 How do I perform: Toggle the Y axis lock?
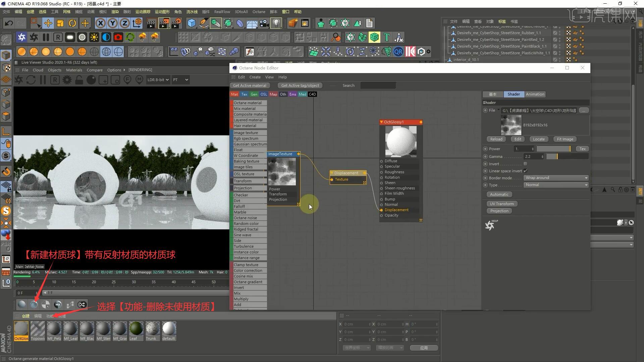[x=112, y=23]
